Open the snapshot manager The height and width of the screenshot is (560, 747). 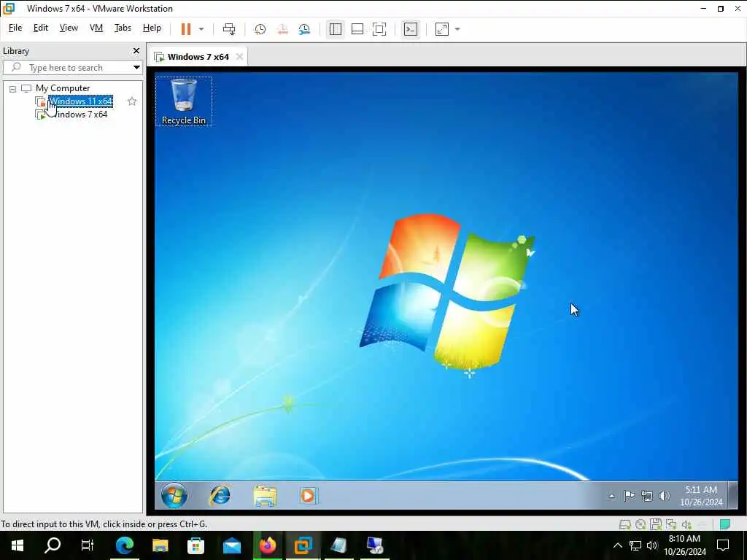tap(304, 29)
